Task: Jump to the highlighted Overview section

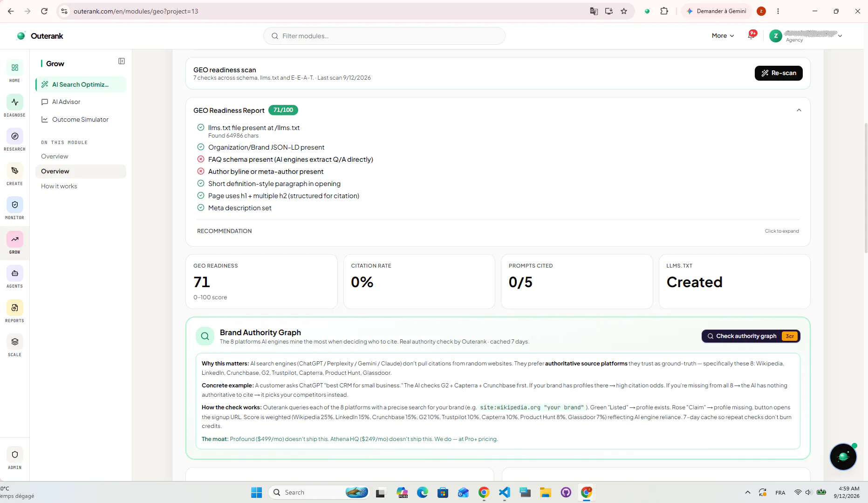Action: 81,172
